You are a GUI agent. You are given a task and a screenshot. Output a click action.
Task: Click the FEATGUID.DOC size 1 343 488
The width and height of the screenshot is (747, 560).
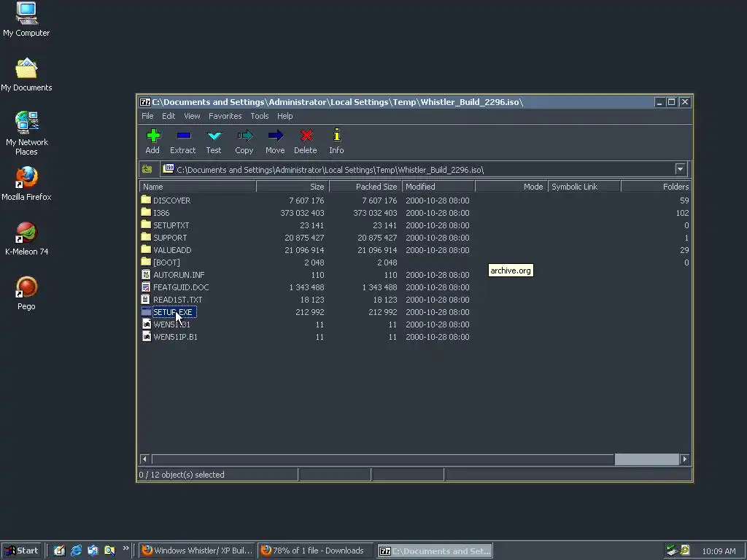[306, 287]
